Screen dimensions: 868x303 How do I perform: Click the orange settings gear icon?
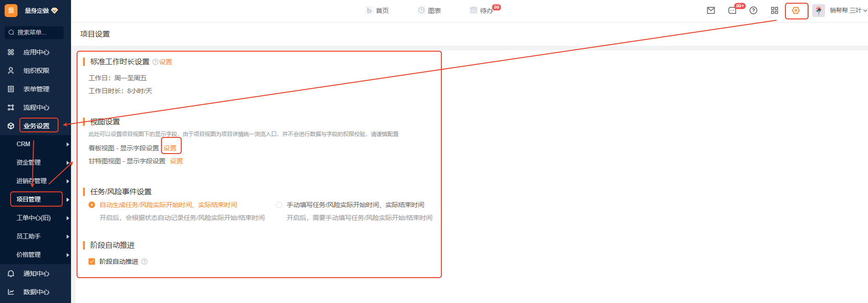point(796,11)
